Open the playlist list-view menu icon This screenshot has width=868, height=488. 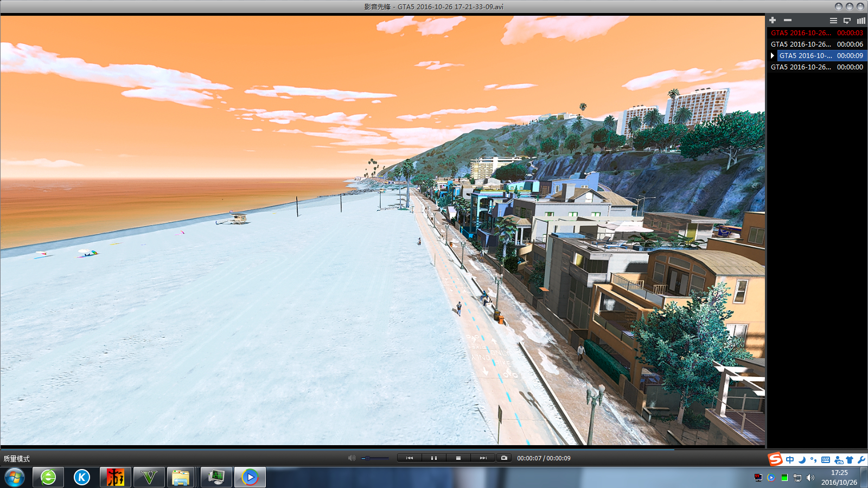click(x=833, y=21)
